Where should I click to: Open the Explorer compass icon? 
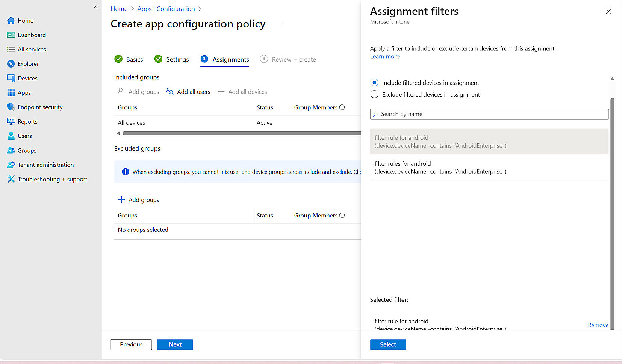pyautogui.click(x=11, y=64)
